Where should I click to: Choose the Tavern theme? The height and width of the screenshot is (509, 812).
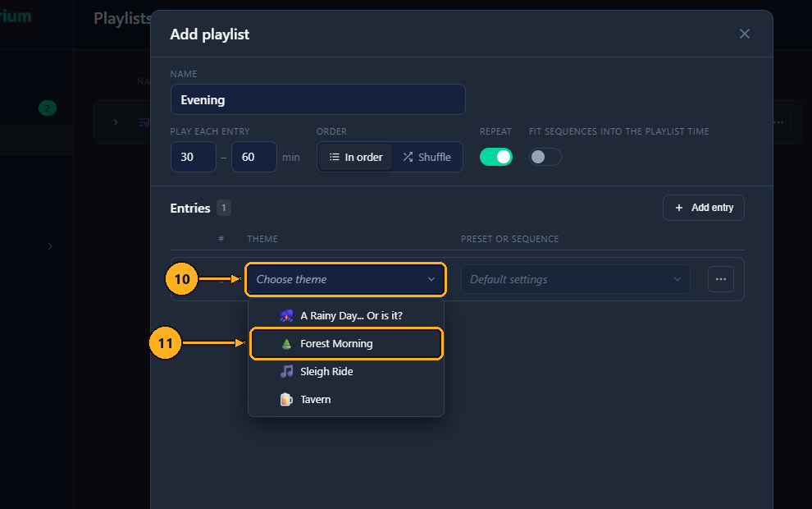(345, 399)
